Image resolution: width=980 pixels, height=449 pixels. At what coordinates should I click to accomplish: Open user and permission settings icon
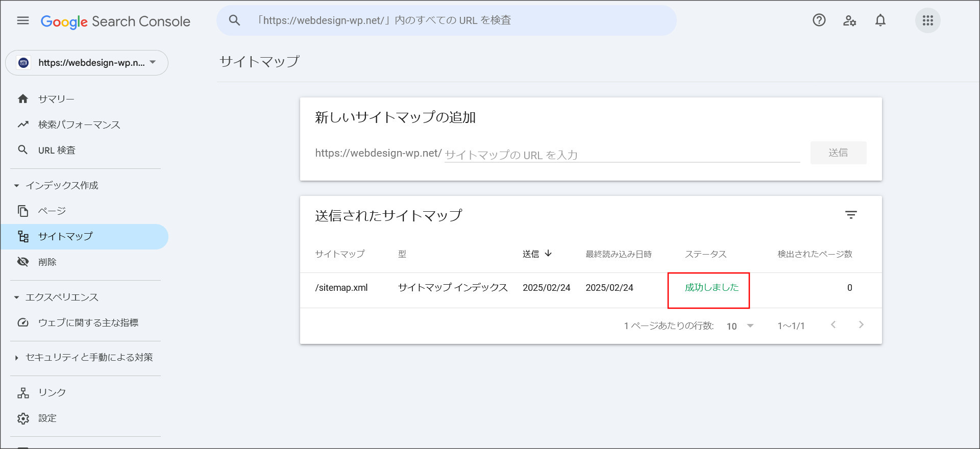tap(849, 20)
